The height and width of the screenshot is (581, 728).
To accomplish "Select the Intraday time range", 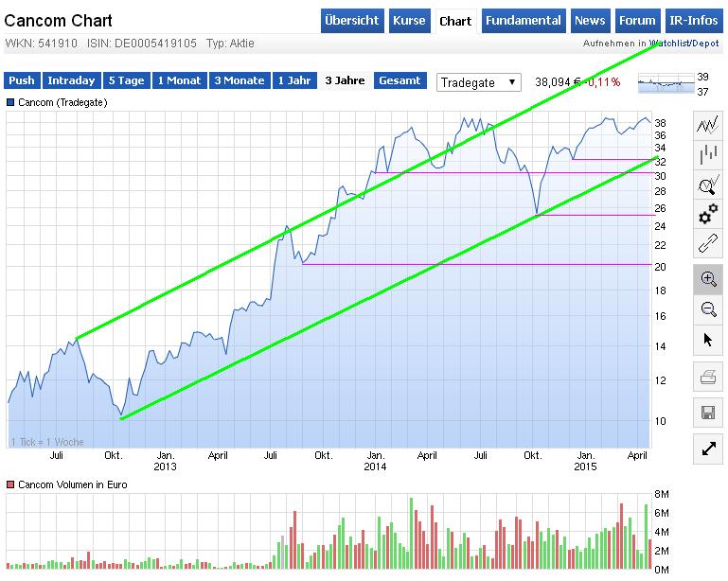I will (x=71, y=81).
